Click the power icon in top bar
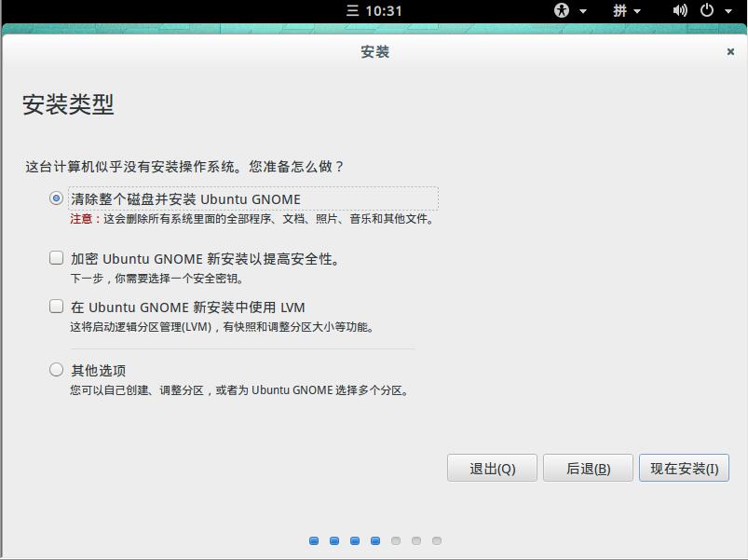The width and height of the screenshot is (748, 560). (x=707, y=10)
